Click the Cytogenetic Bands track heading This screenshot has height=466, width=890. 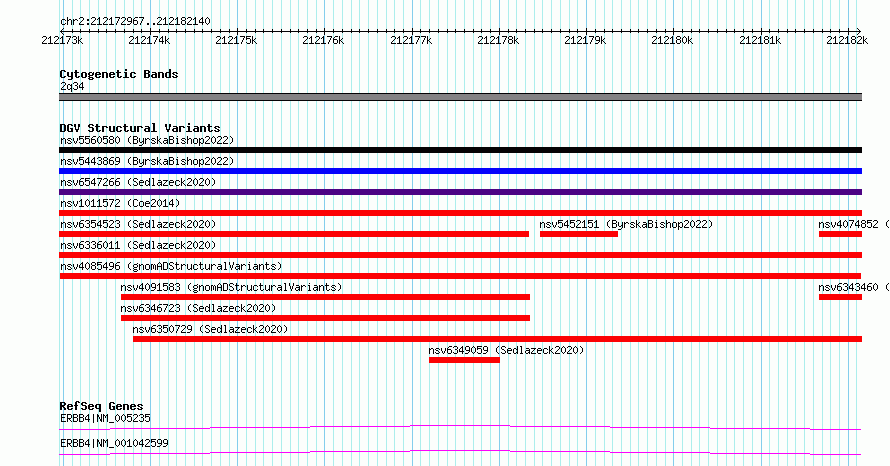pyautogui.click(x=119, y=74)
